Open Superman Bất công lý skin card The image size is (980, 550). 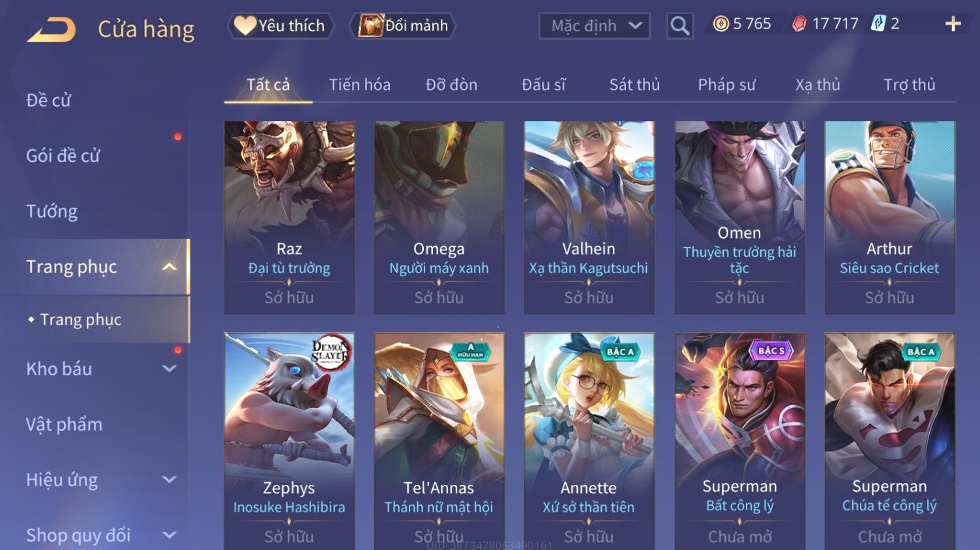[x=739, y=441]
